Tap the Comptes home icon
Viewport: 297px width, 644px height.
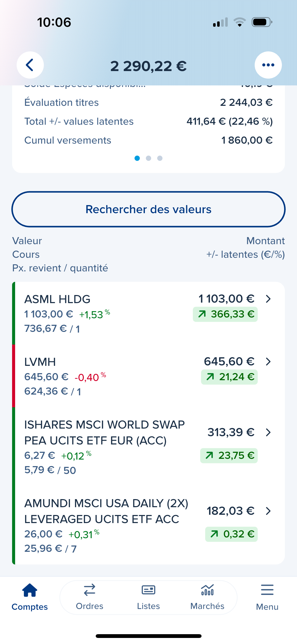coord(30,590)
